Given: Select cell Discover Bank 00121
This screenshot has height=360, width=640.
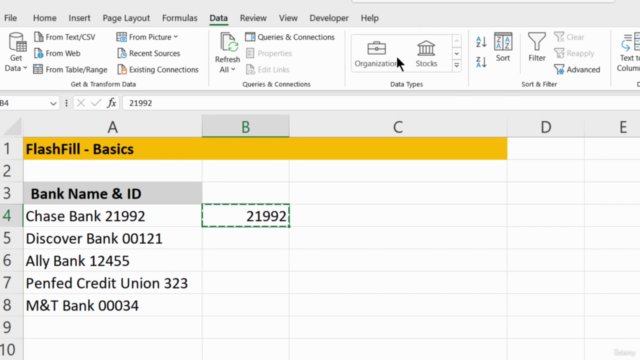Looking at the screenshot, I should point(113,238).
